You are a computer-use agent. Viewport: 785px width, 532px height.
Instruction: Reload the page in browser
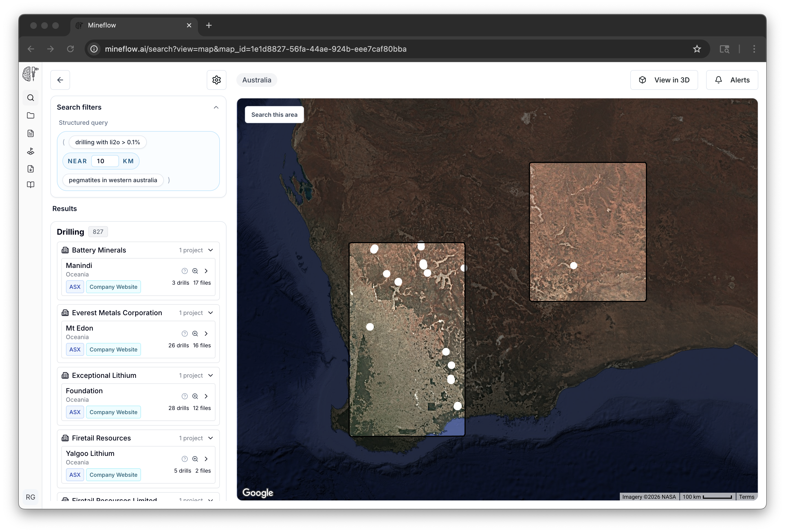pos(70,49)
